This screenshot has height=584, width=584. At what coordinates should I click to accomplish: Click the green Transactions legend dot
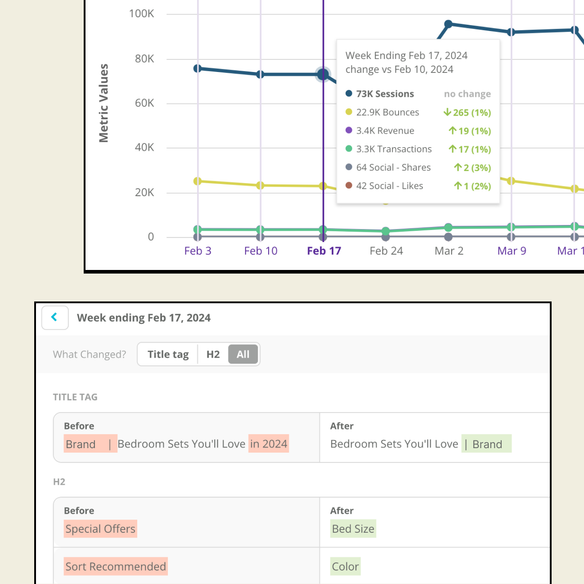[x=349, y=149]
